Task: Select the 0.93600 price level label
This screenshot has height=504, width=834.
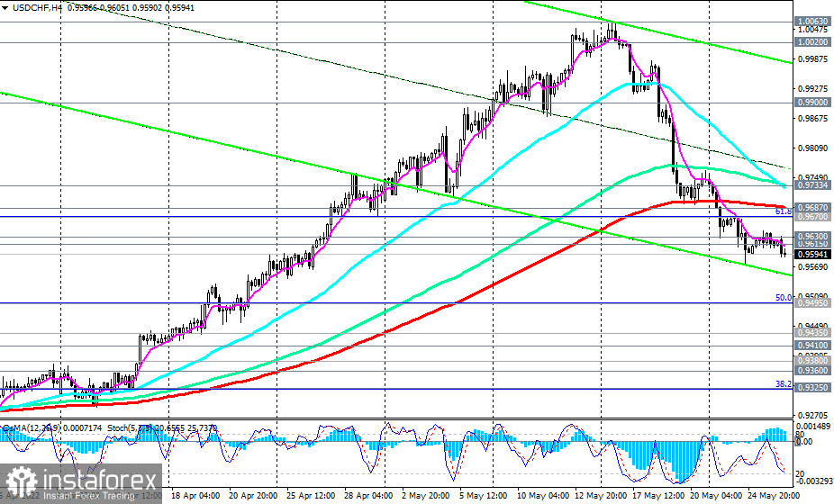Action: point(812,371)
